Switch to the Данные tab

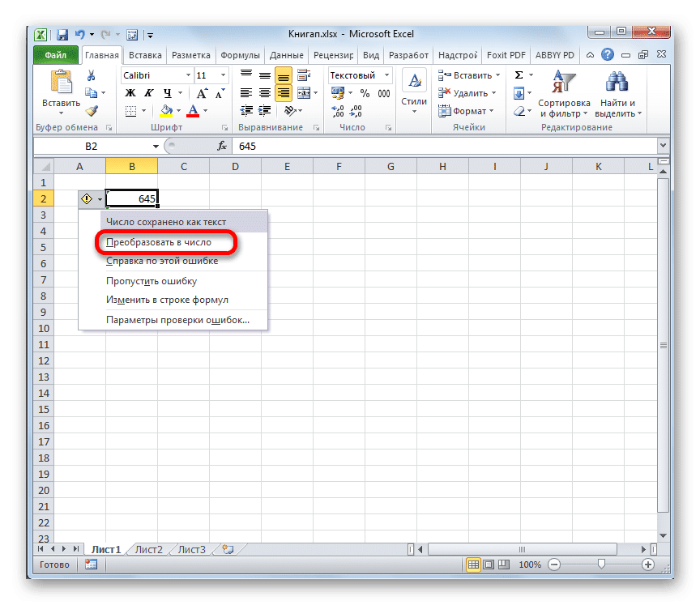287,55
